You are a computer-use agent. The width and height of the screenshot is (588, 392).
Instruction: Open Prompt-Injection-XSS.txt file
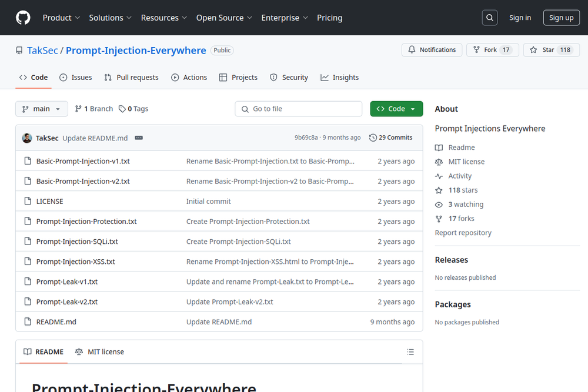[x=75, y=262]
